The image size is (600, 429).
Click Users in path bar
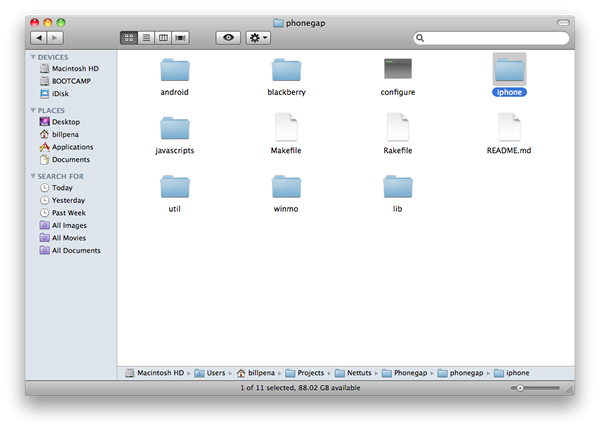(210, 373)
